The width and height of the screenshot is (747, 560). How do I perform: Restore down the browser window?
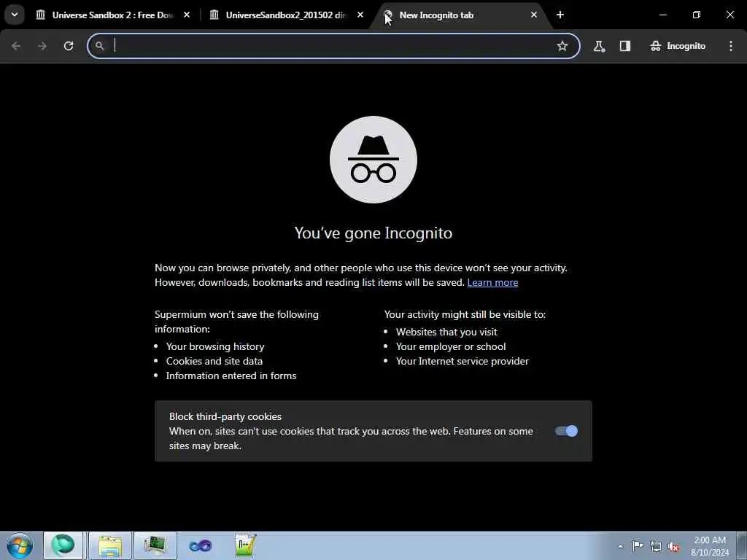697,15
